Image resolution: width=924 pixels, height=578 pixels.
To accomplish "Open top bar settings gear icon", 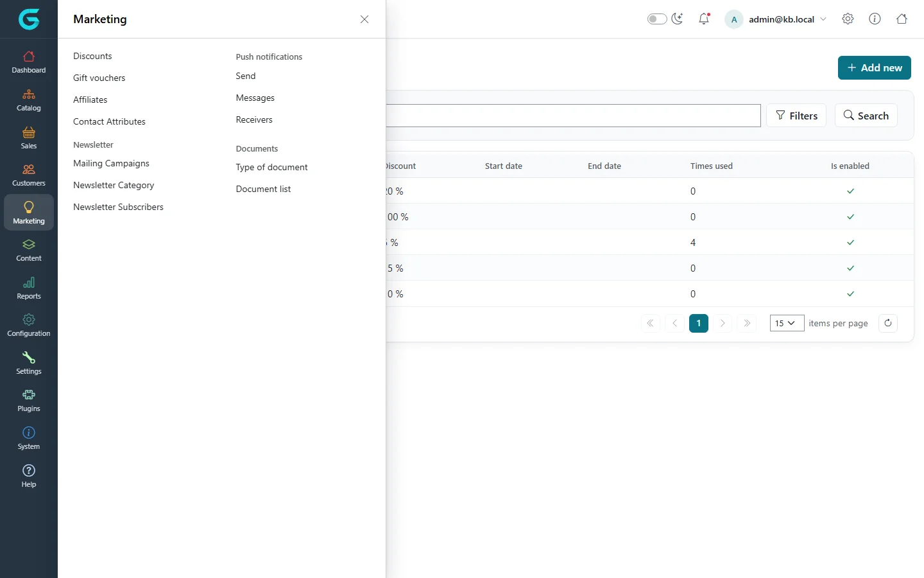I will [x=848, y=19].
